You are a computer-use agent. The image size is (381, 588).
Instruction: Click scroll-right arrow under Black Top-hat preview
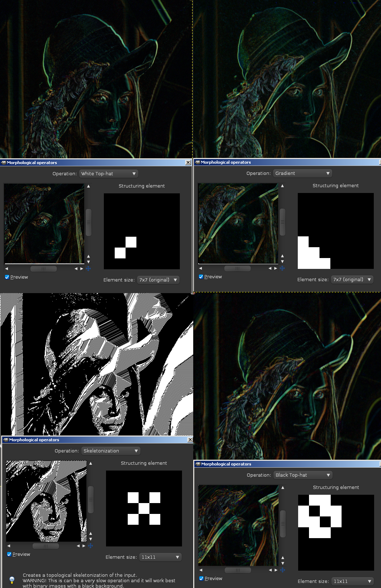click(x=276, y=570)
